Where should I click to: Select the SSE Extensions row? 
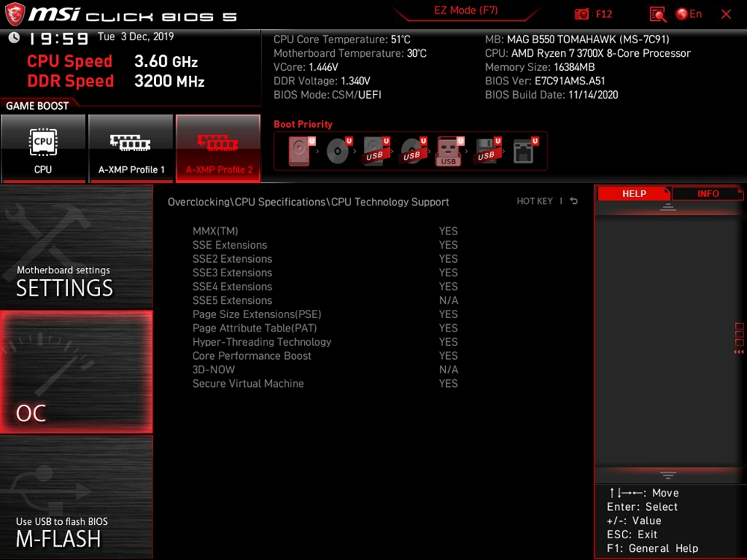(x=325, y=245)
